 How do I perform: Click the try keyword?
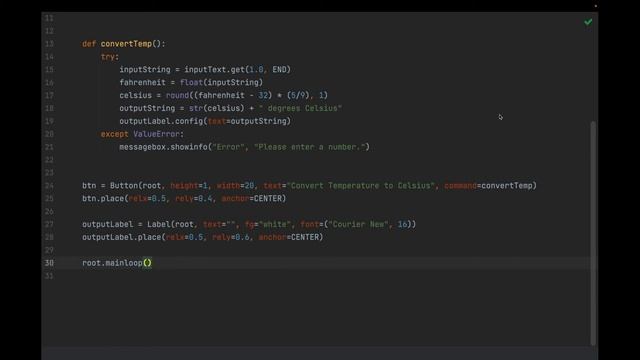[108, 57]
